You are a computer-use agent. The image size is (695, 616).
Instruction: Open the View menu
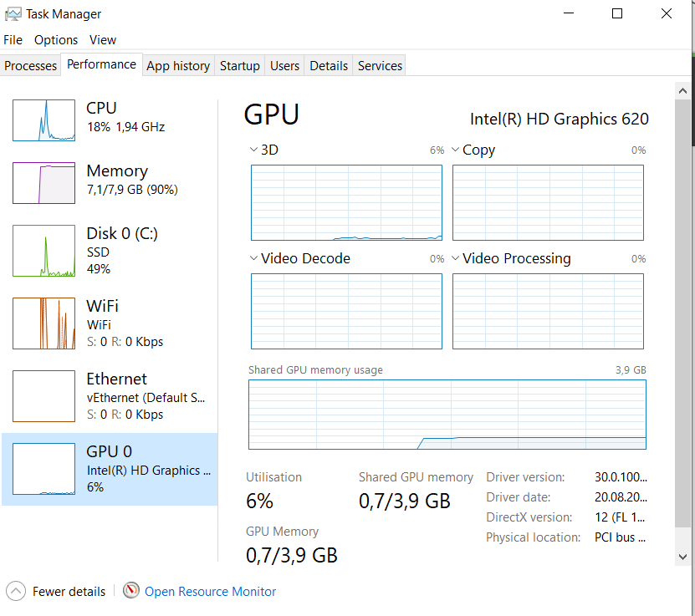pos(103,40)
